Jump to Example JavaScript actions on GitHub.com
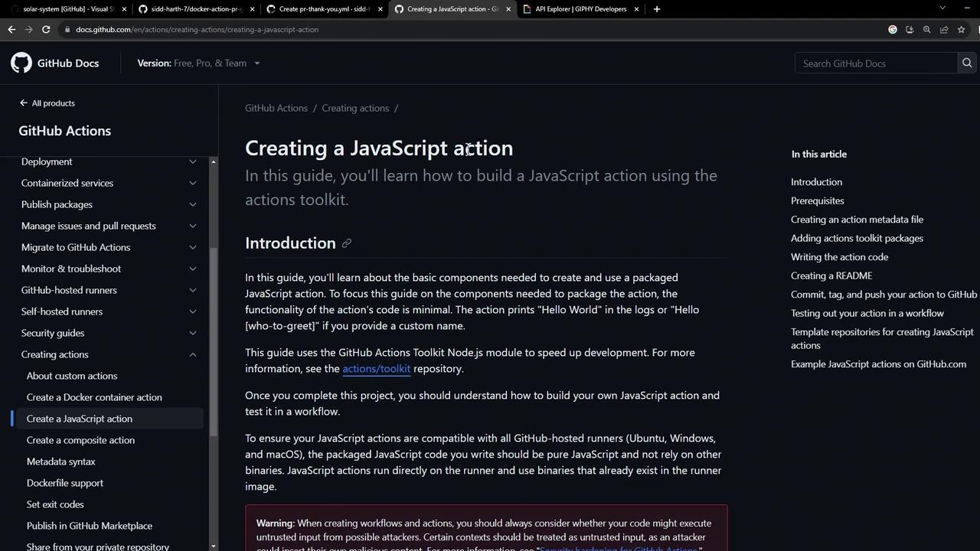 click(x=879, y=364)
